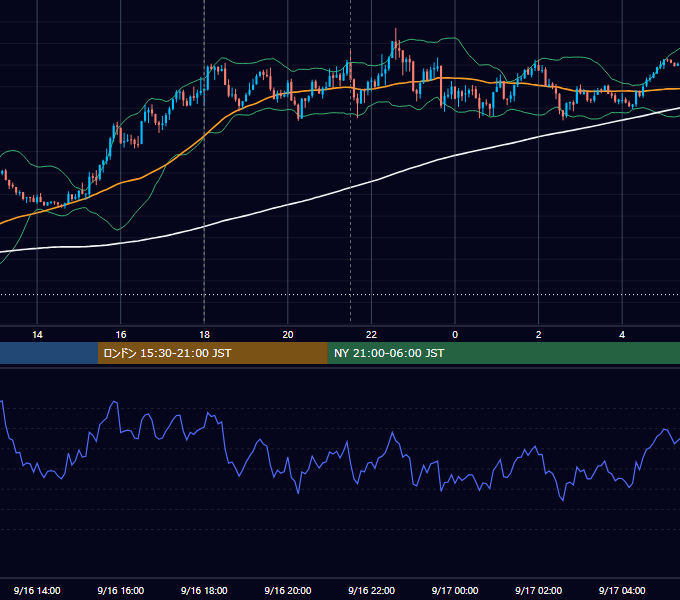Click the hour 2 axis tick label
The height and width of the screenshot is (600, 680).
(539, 335)
